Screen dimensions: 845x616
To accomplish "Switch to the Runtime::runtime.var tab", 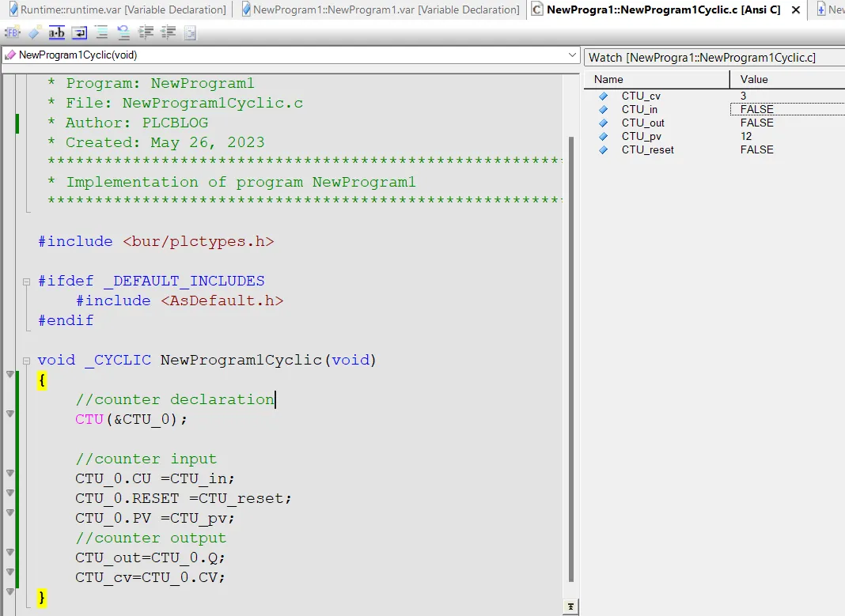I will pos(117,9).
